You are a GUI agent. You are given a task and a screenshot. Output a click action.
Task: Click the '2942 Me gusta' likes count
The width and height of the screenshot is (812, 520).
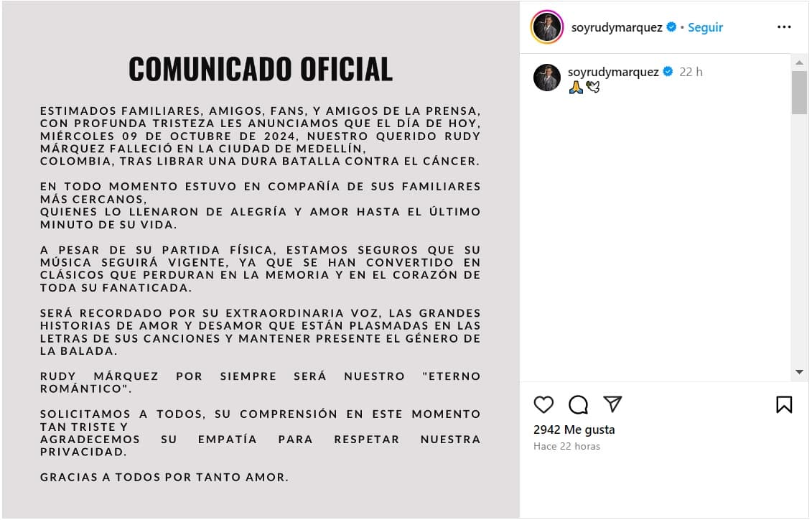pyautogui.click(x=573, y=430)
